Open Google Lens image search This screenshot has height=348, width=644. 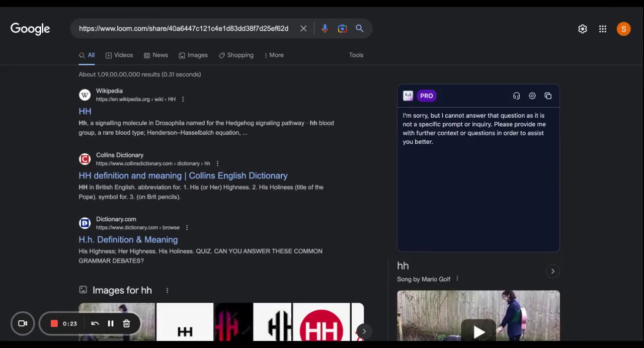tap(342, 29)
